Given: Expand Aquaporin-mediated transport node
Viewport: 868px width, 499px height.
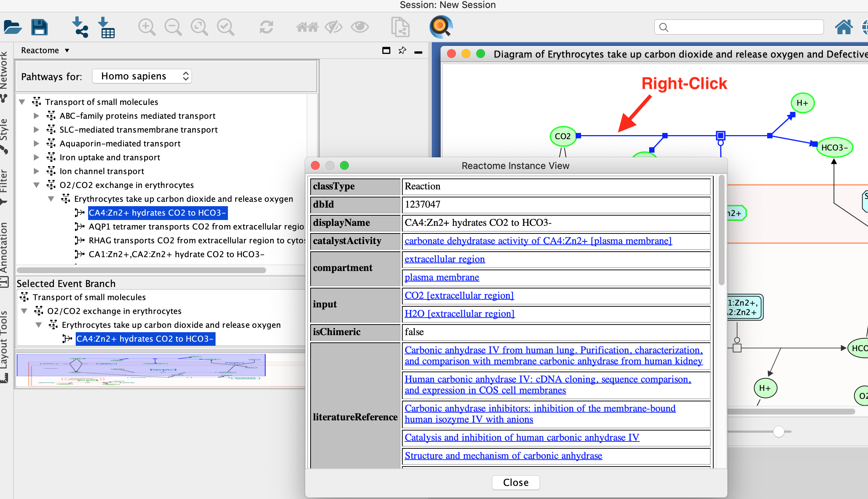Looking at the screenshot, I should click(36, 144).
